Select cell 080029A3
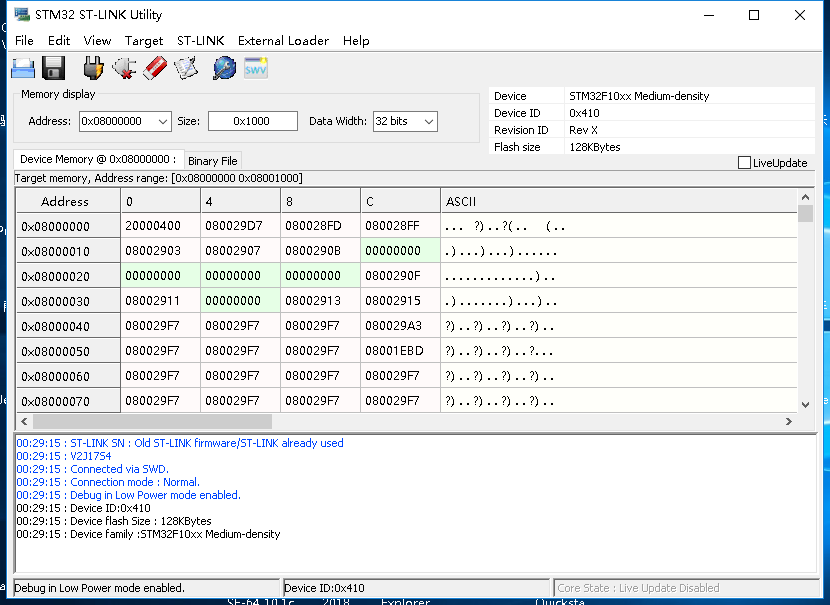The height and width of the screenshot is (605, 830). [x=400, y=326]
